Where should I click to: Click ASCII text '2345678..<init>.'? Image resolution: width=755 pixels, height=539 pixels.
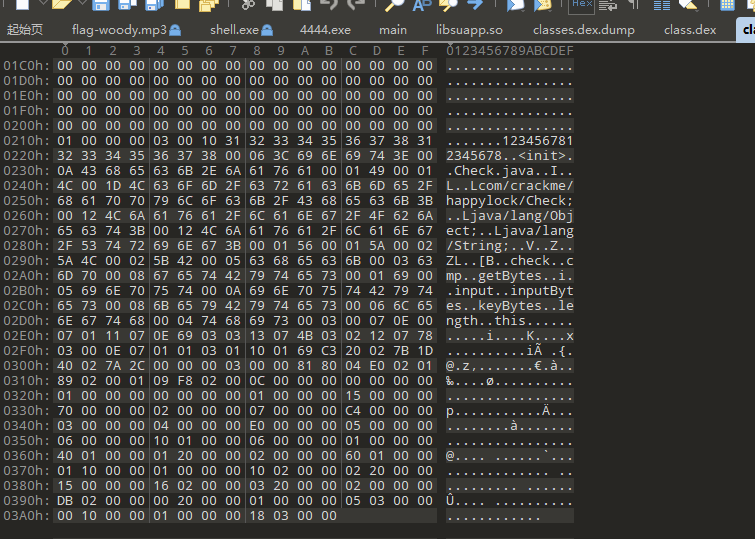pos(509,156)
